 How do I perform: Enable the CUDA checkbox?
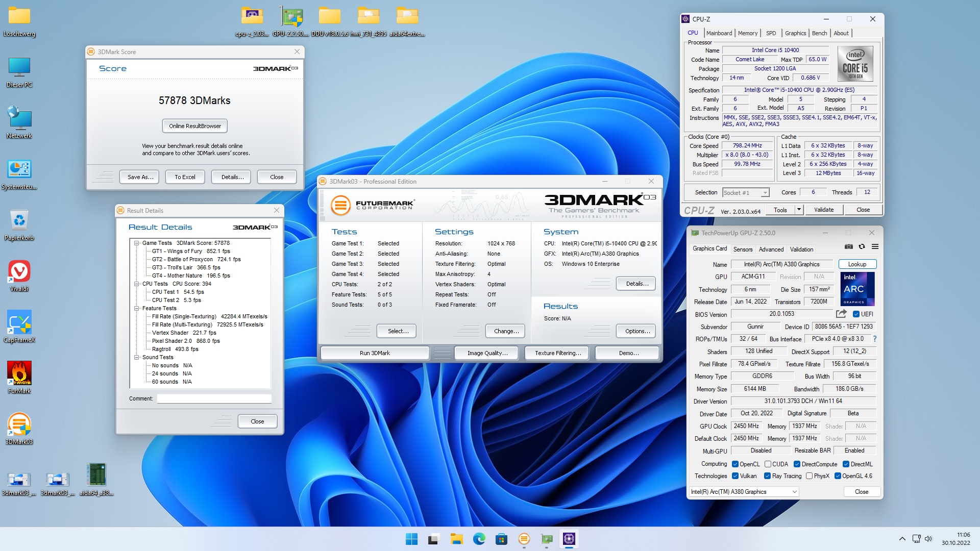point(768,464)
